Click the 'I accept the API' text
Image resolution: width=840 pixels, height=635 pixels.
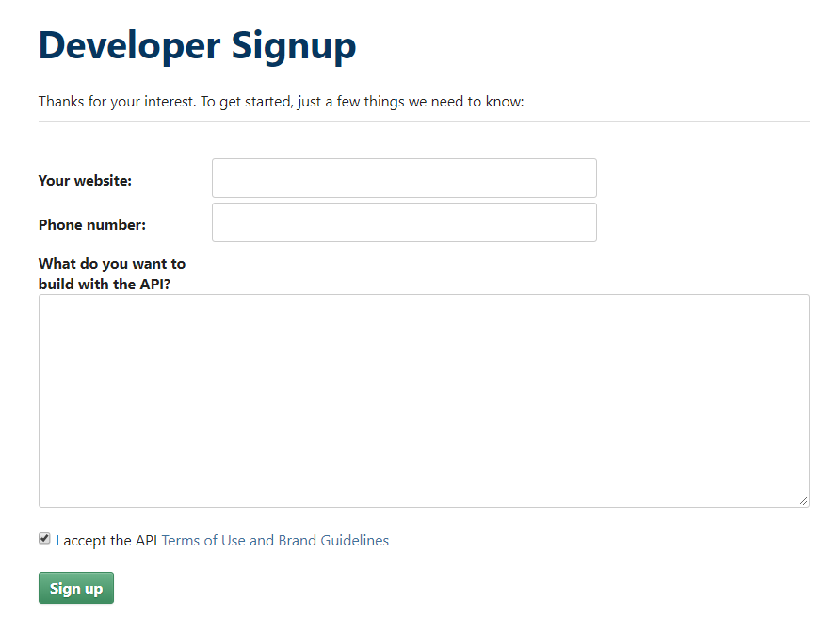[x=106, y=541]
